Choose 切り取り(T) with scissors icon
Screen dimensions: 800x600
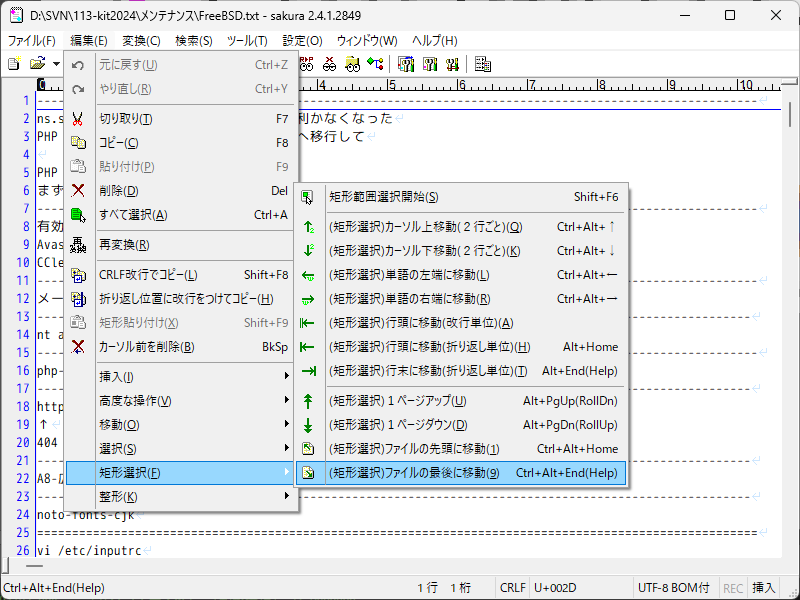click(x=182, y=119)
